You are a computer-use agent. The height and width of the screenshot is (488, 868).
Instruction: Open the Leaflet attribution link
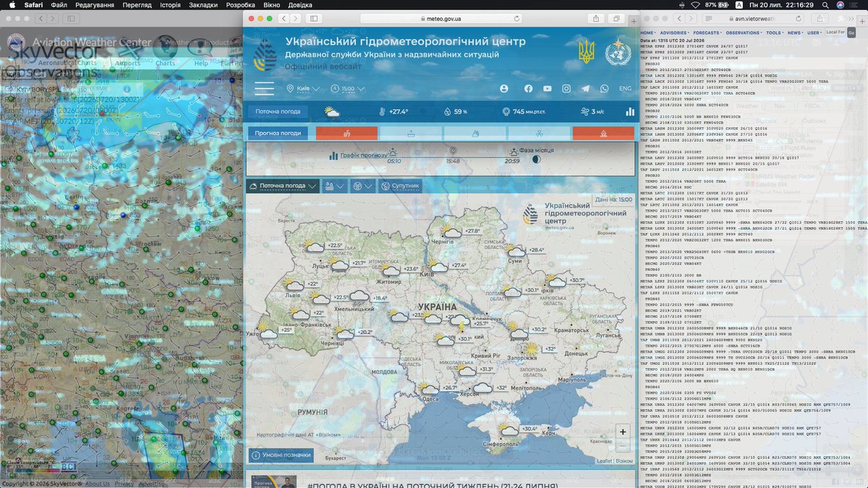pos(603,461)
